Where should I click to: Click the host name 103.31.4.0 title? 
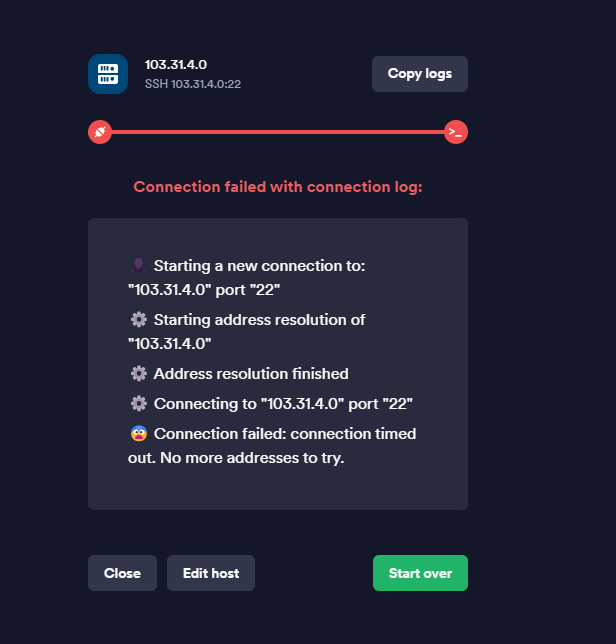click(x=176, y=65)
